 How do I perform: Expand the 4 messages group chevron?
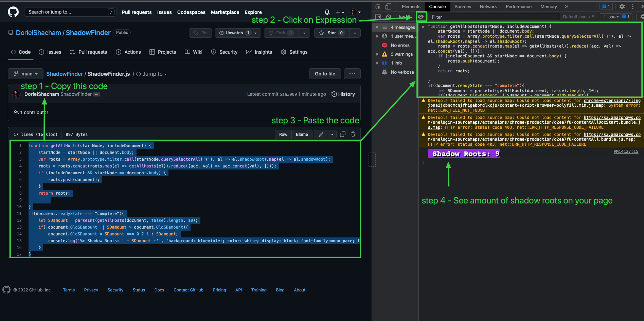tap(377, 27)
